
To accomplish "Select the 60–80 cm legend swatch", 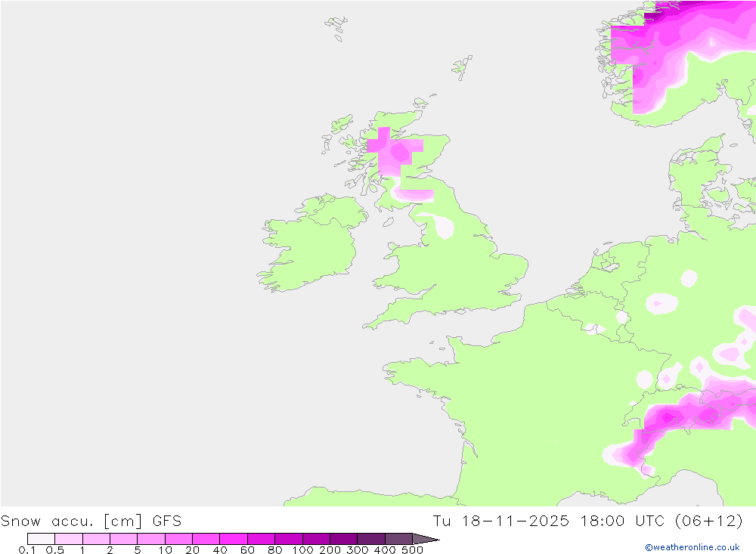I will 262,539.
